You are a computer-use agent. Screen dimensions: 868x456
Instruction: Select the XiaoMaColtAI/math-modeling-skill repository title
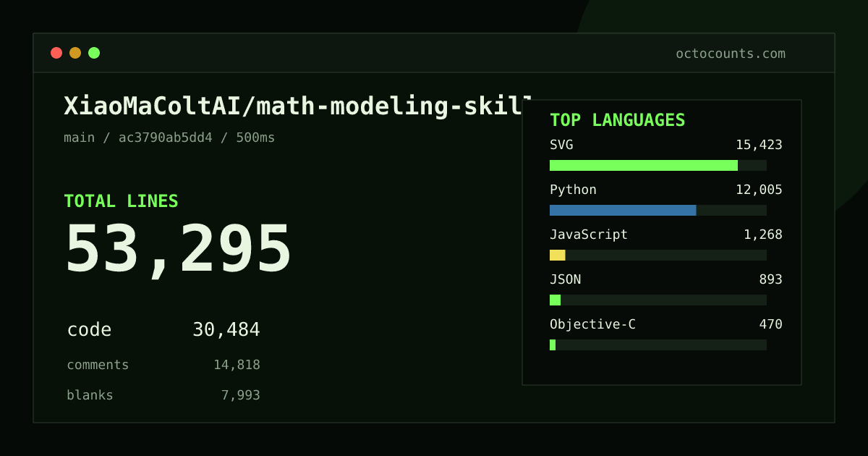pos(298,106)
